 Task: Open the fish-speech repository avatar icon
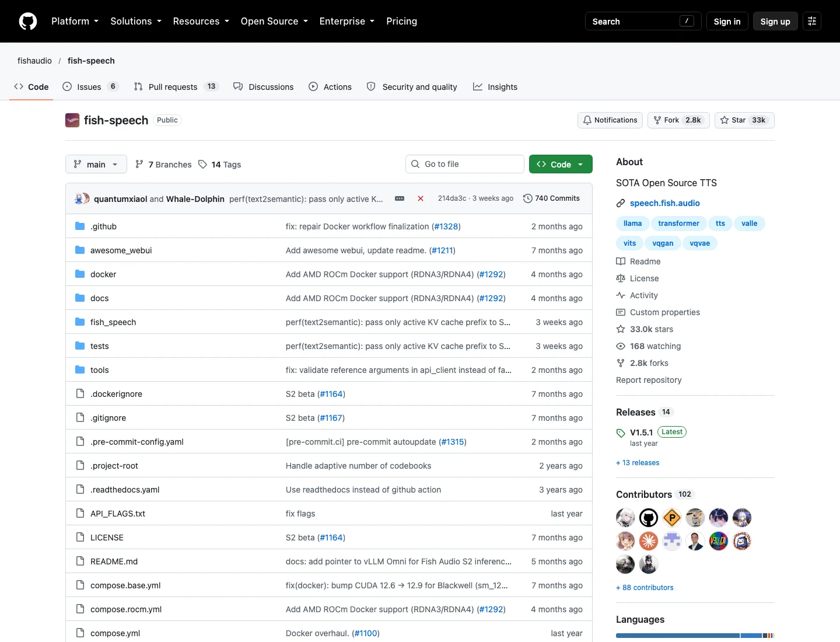pos(72,120)
